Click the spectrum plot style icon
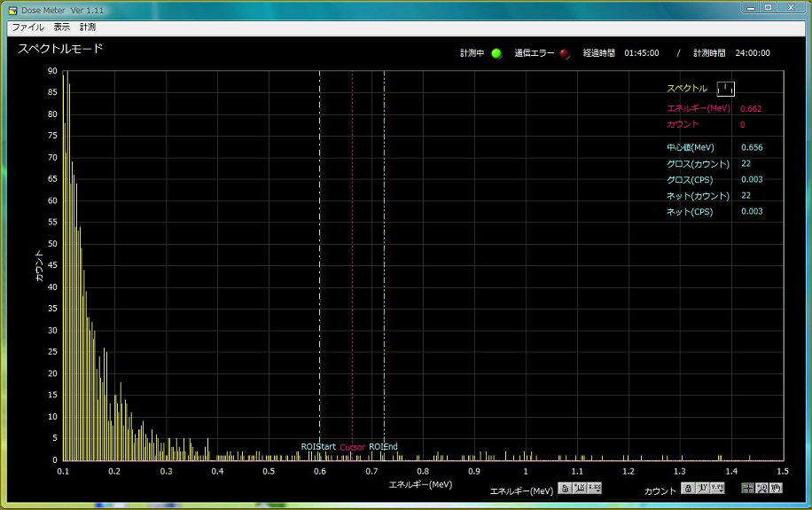Viewport: 812px width, 510px height. click(x=725, y=89)
